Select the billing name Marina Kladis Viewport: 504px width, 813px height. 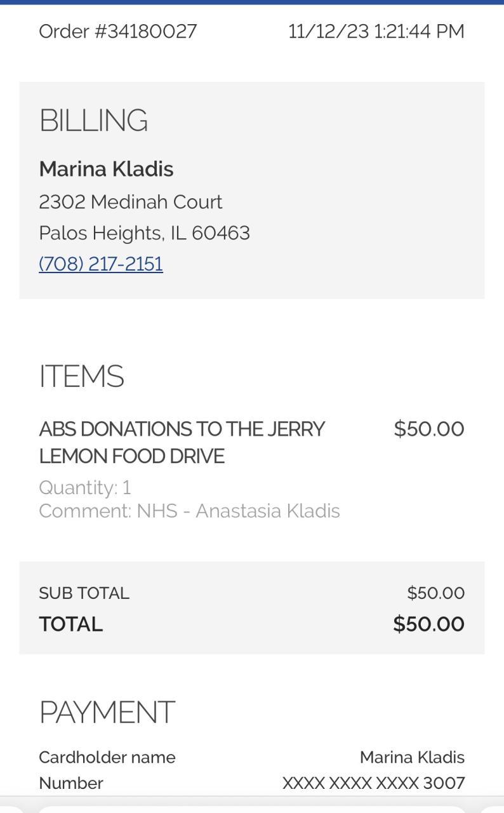point(106,169)
